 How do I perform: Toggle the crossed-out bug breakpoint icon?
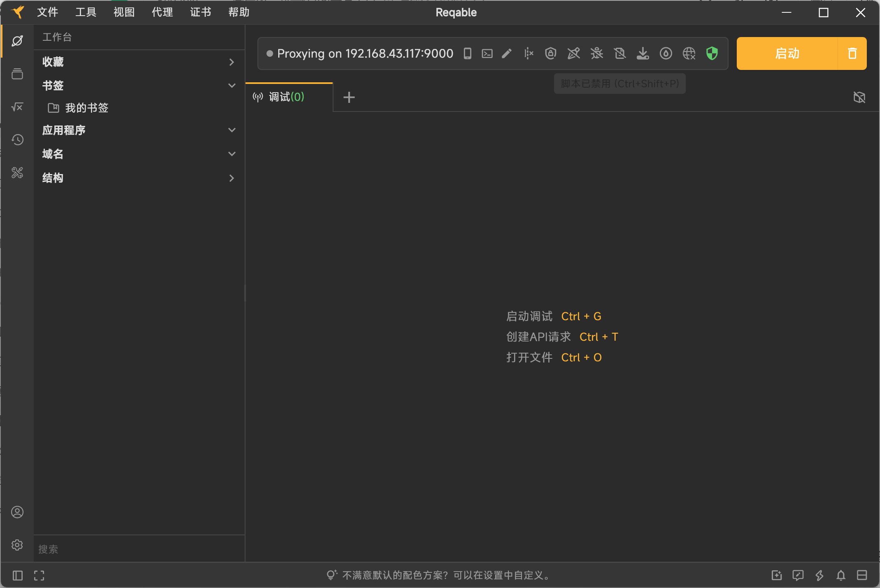click(596, 53)
